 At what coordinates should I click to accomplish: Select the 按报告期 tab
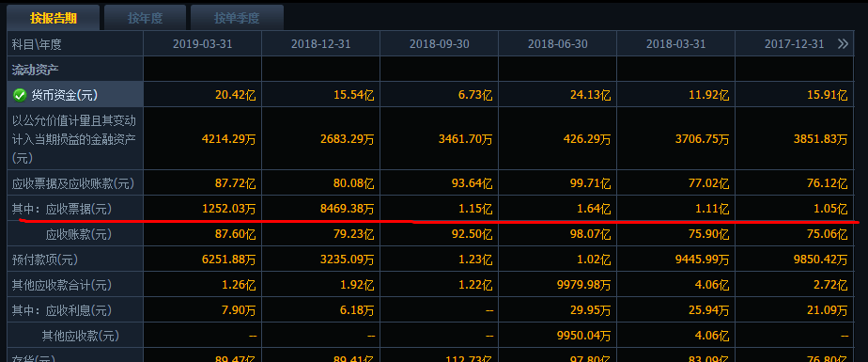tap(54, 18)
